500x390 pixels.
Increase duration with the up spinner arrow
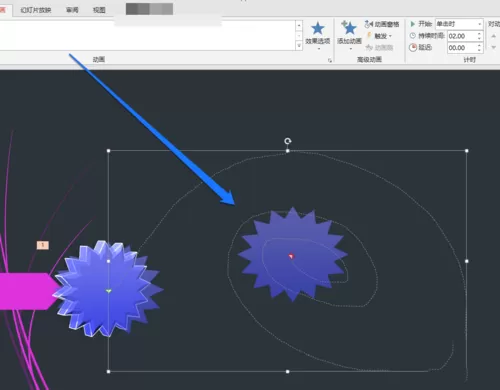click(479, 34)
